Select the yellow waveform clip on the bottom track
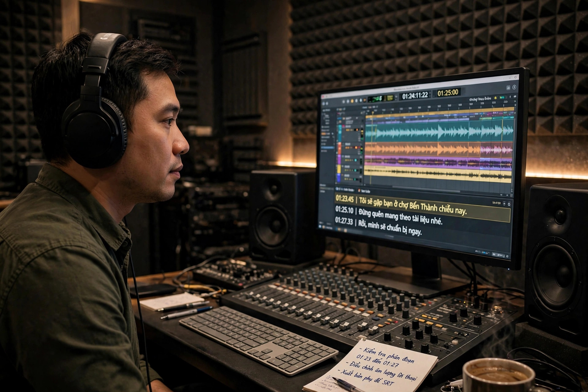The height and width of the screenshot is (392, 588). (x=437, y=174)
